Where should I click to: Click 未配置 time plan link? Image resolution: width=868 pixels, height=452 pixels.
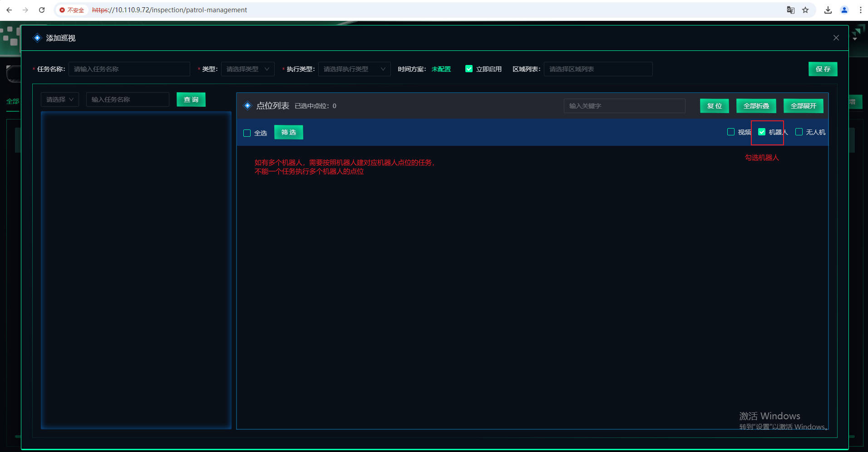tap(441, 69)
